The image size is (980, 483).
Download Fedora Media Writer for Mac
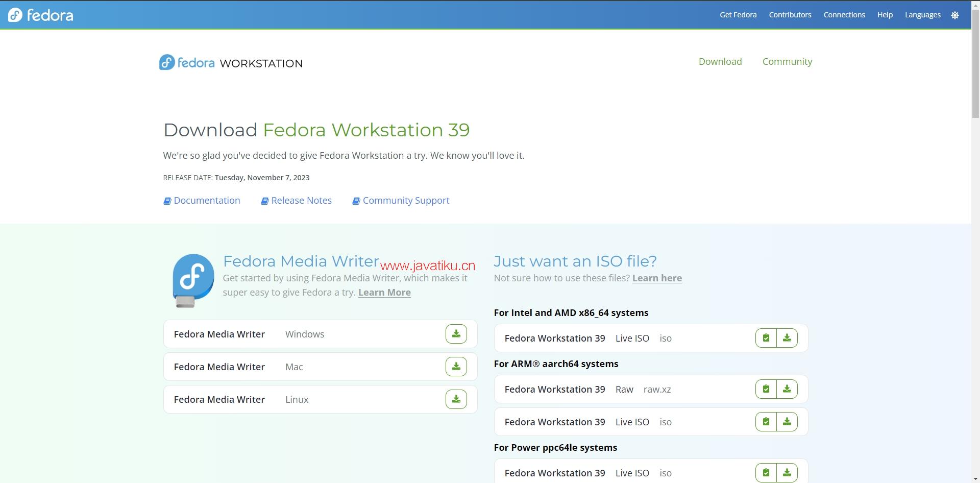(456, 367)
